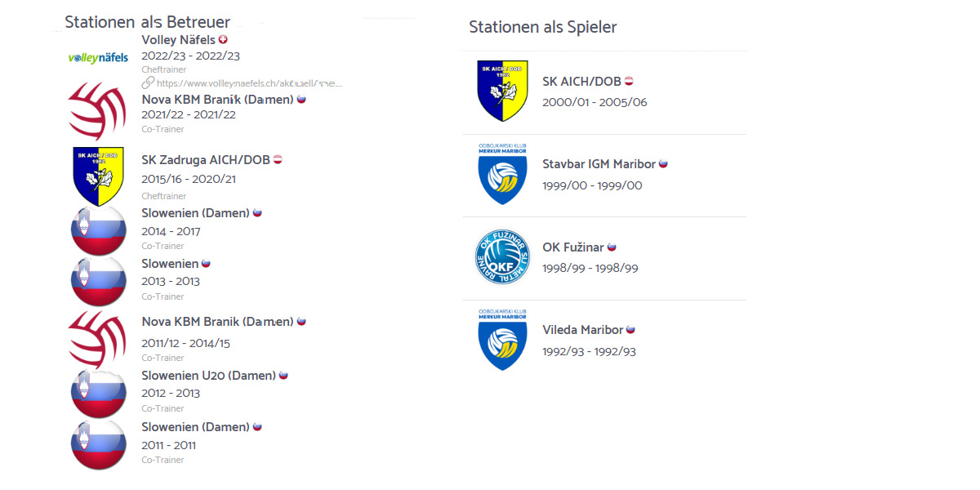Click the OK Fužinar round badge
980x490 pixels.
point(502,257)
